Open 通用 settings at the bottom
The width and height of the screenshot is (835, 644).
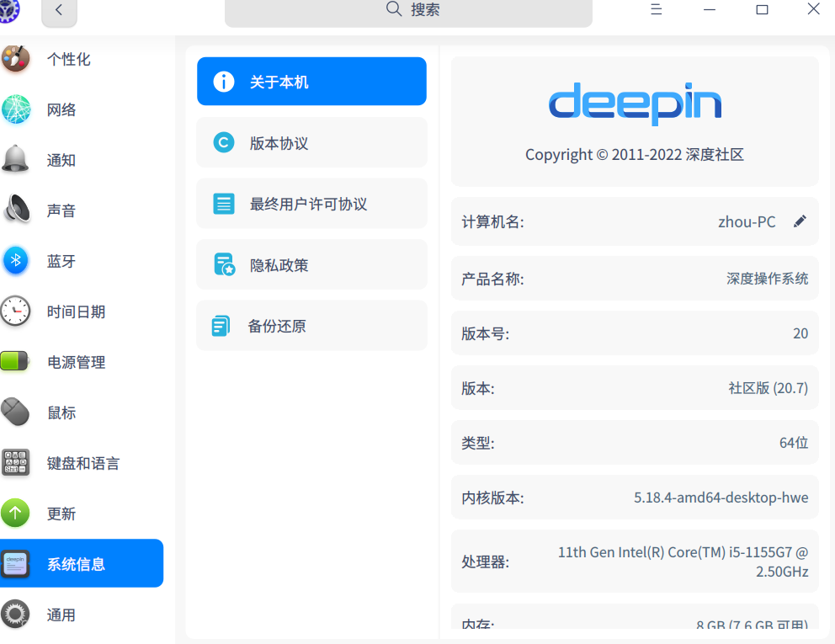(61, 615)
